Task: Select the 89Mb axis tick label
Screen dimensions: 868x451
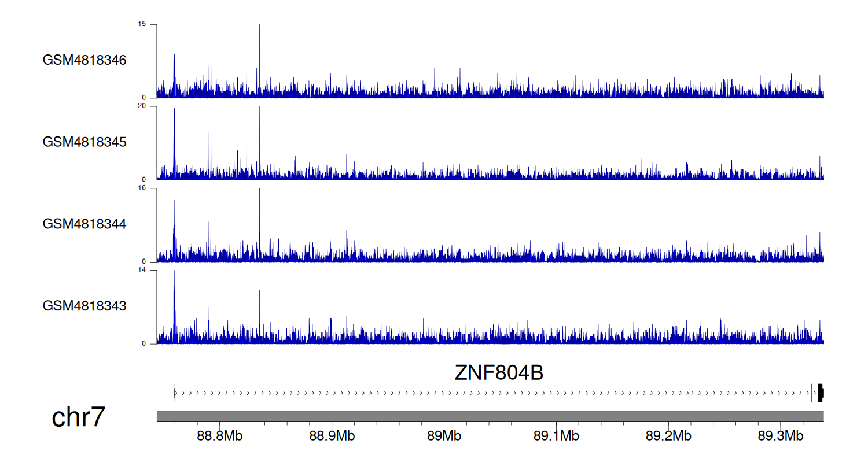Action: [444, 435]
